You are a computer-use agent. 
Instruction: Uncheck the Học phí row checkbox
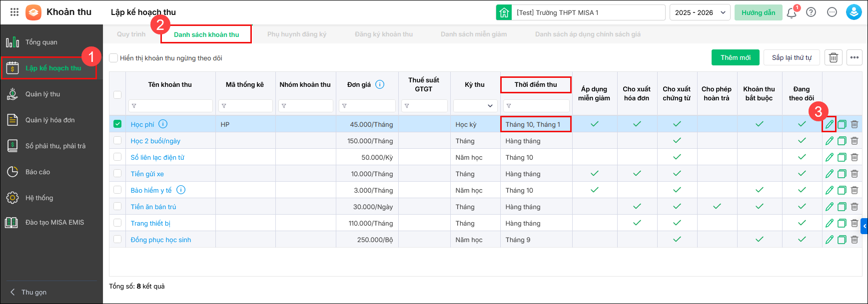coord(117,124)
